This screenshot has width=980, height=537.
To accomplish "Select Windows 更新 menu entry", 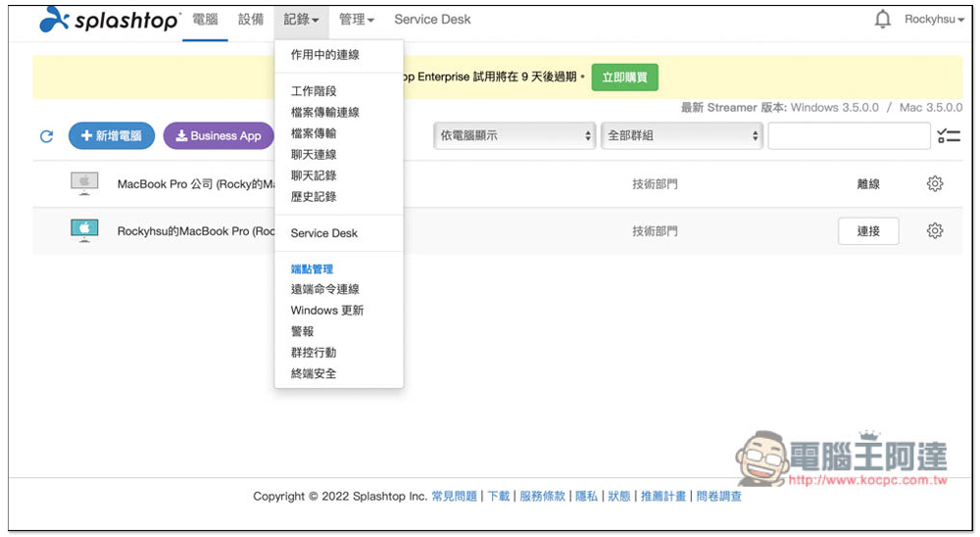I will pyautogui.click(x=326, y=311).
